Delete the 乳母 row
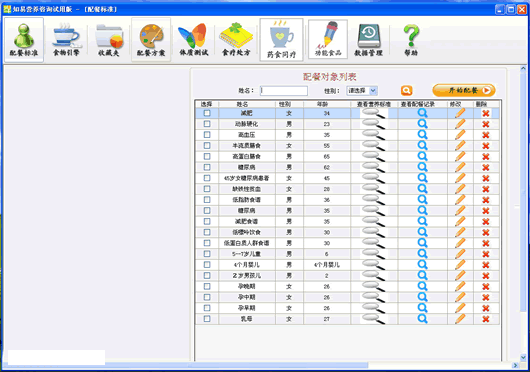The height and width of the screenshot is (372, 530). (486, 319)
